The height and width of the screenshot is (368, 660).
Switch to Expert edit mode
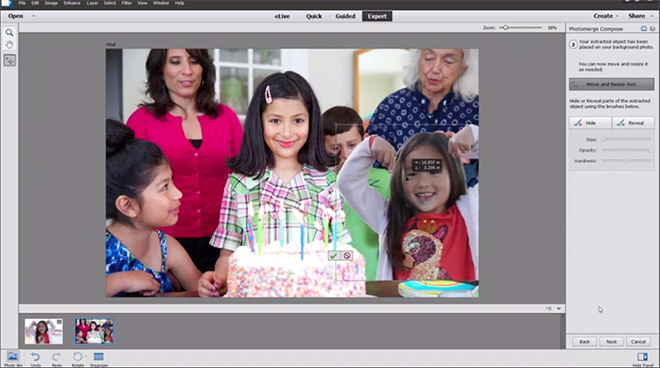(x=377, y=16)
